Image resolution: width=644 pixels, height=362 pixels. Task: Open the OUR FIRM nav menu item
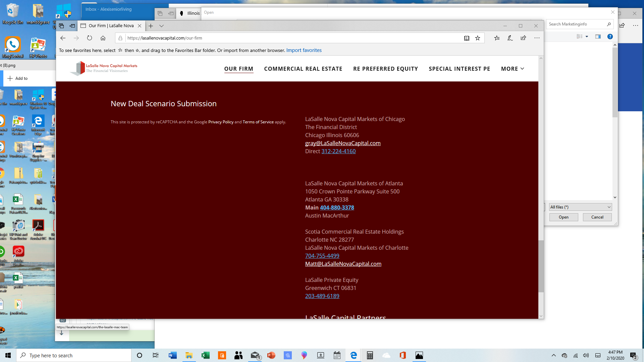coord(238,69)
